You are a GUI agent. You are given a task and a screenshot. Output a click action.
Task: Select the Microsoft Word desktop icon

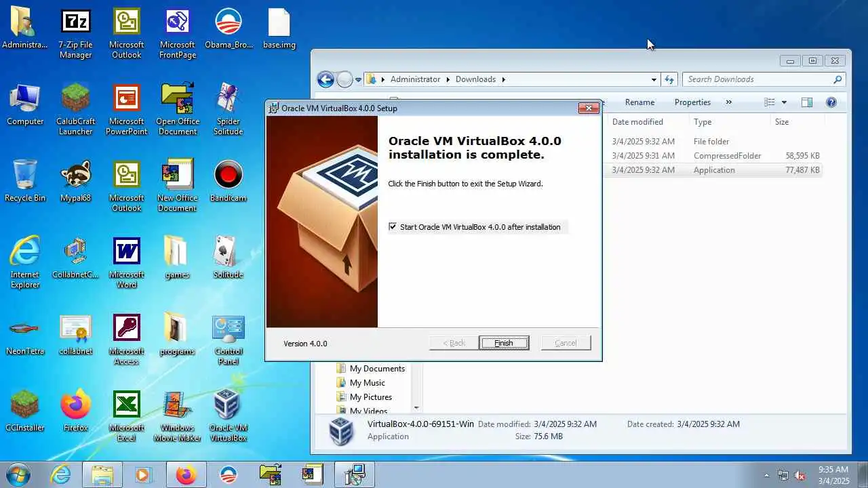pyautogui.click(x=126, y=264)
